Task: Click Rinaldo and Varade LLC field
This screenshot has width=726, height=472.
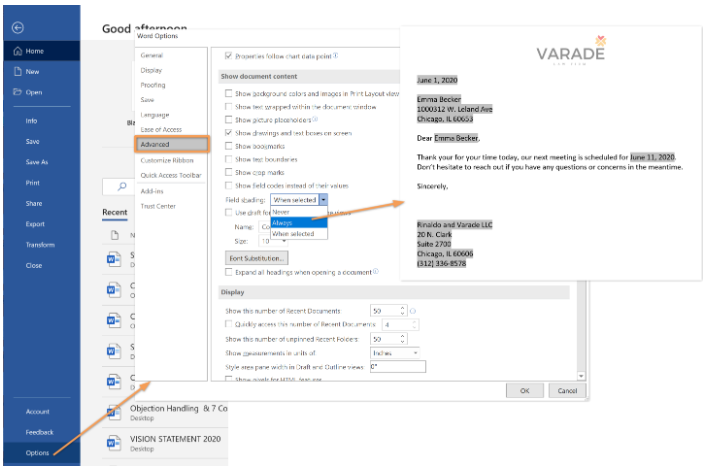Action: pos(454,225)
